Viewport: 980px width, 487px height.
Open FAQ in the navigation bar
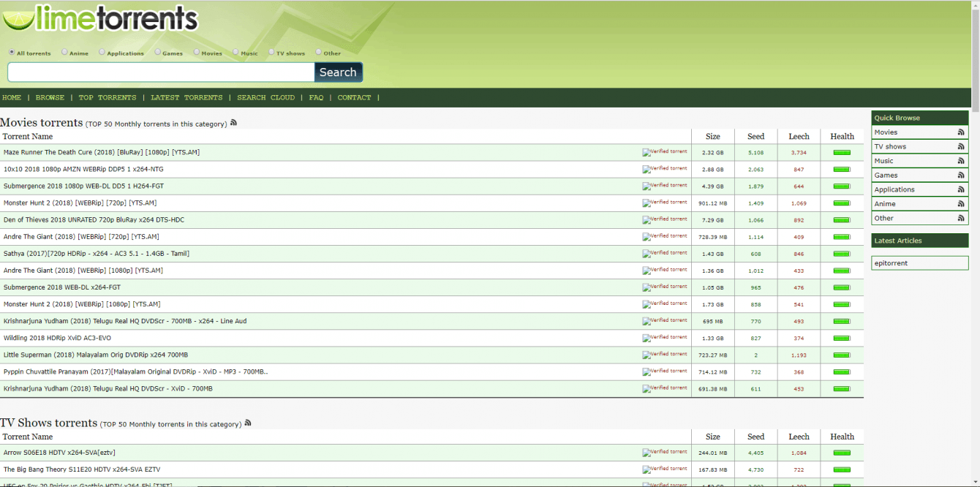[316, 97]
